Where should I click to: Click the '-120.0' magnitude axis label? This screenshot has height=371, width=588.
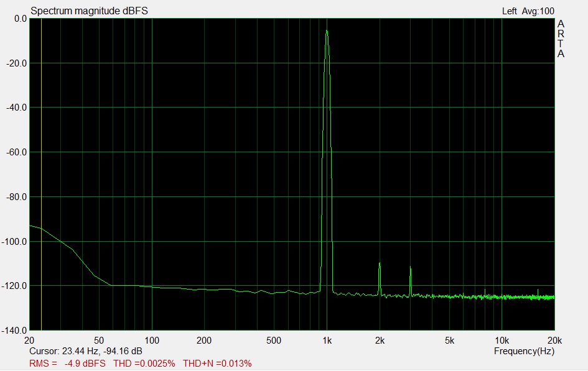tap(14, 286)
